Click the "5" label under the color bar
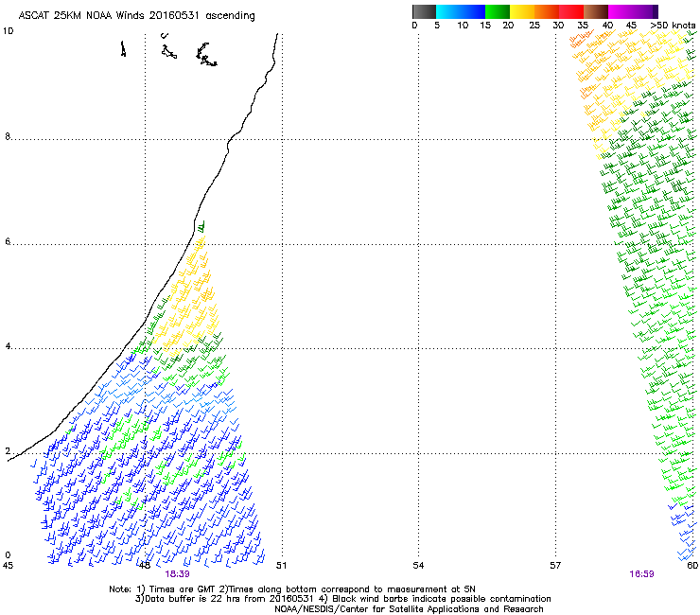700x615 pixels. point(437,26)
